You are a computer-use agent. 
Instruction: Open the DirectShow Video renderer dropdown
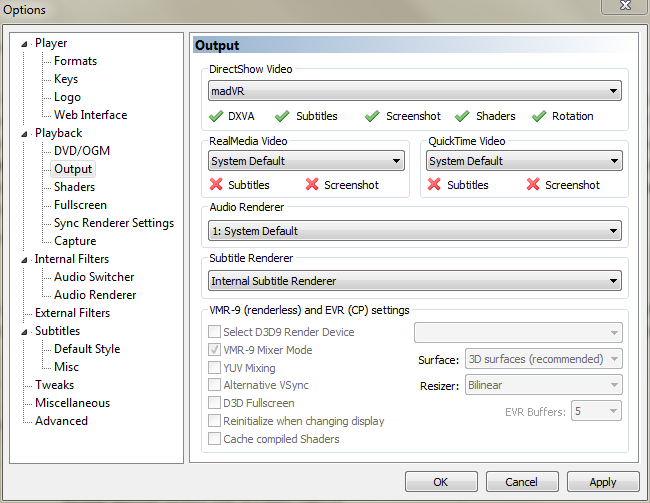click(612, 92)
